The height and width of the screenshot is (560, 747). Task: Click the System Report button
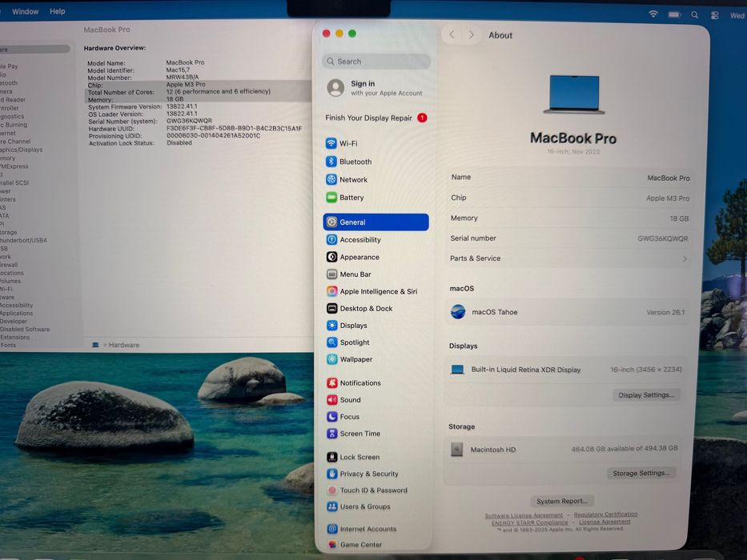[562, 501]
